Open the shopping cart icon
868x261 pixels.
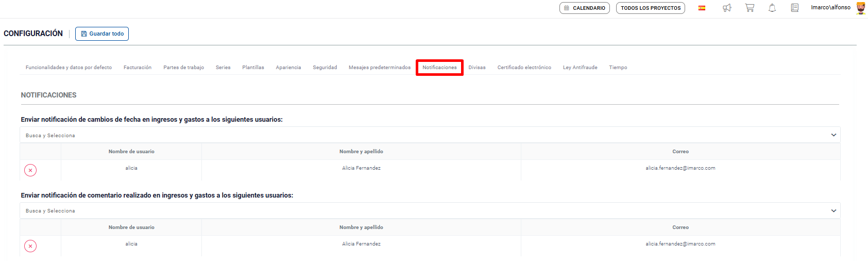tap(750, 8)
